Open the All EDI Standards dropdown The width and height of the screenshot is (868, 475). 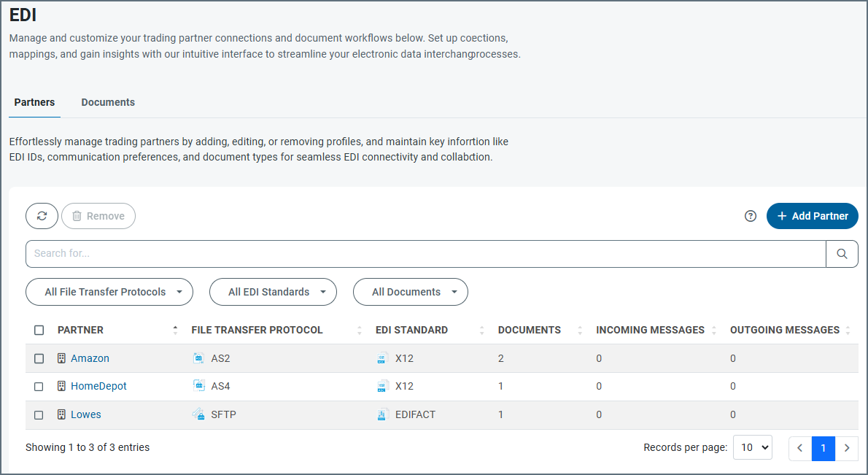click(273, 292)
